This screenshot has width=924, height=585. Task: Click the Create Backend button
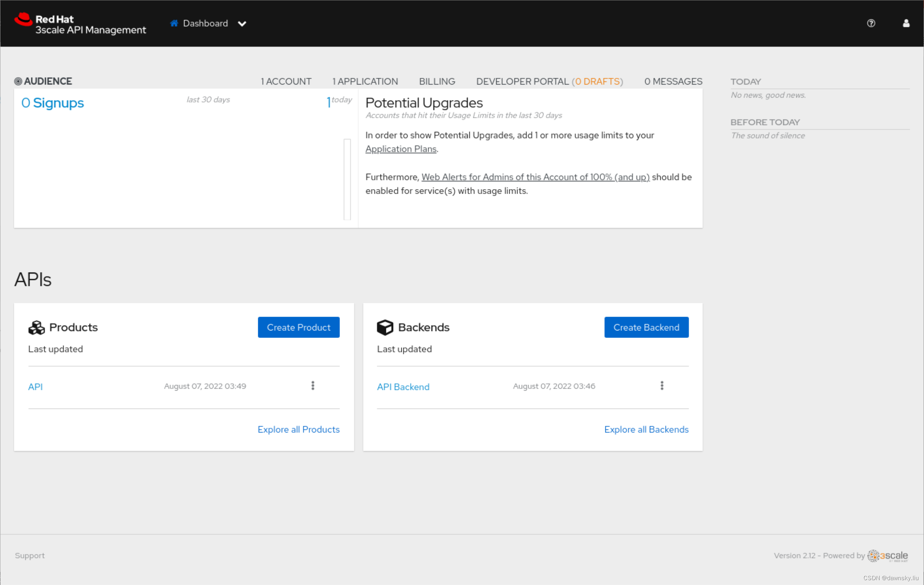[x=646, y=327]
